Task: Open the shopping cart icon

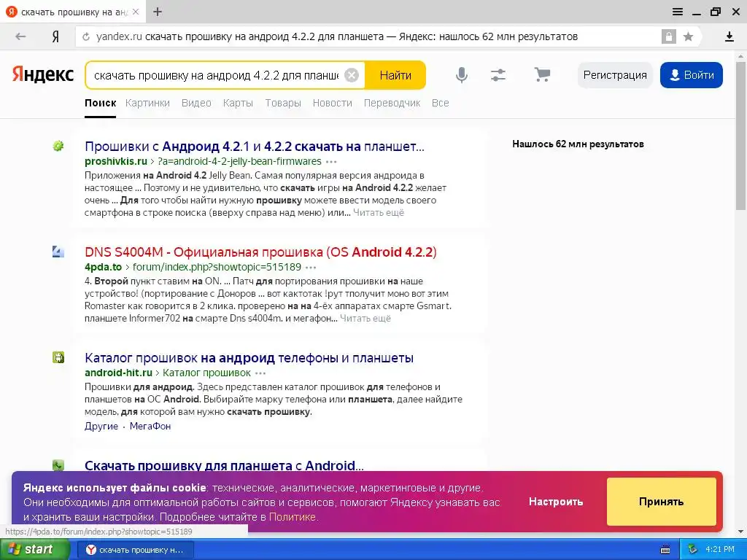Action: pyautogui.click(x=542, y=75)
